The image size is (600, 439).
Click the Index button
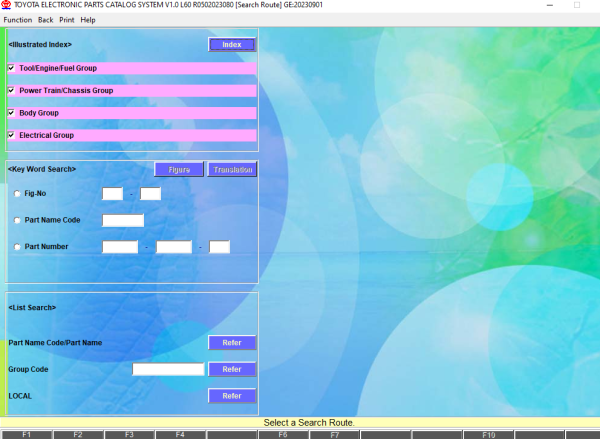pos(232,44)
